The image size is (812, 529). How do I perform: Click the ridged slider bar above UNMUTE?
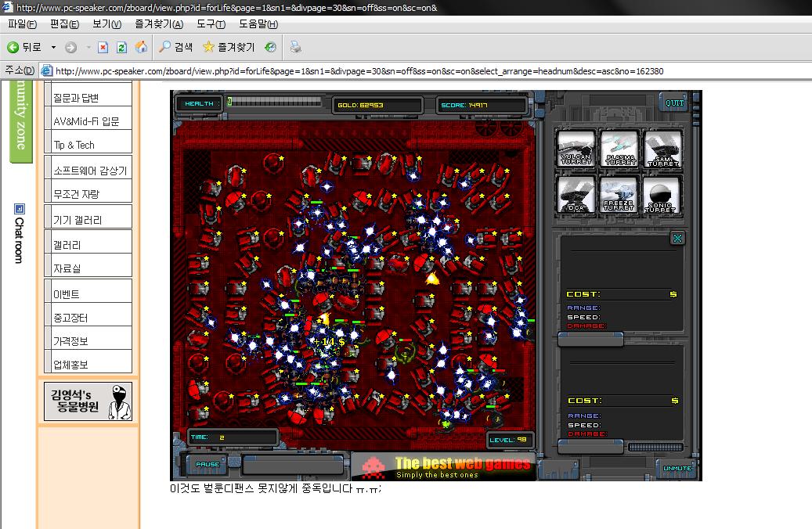(655, 447)
